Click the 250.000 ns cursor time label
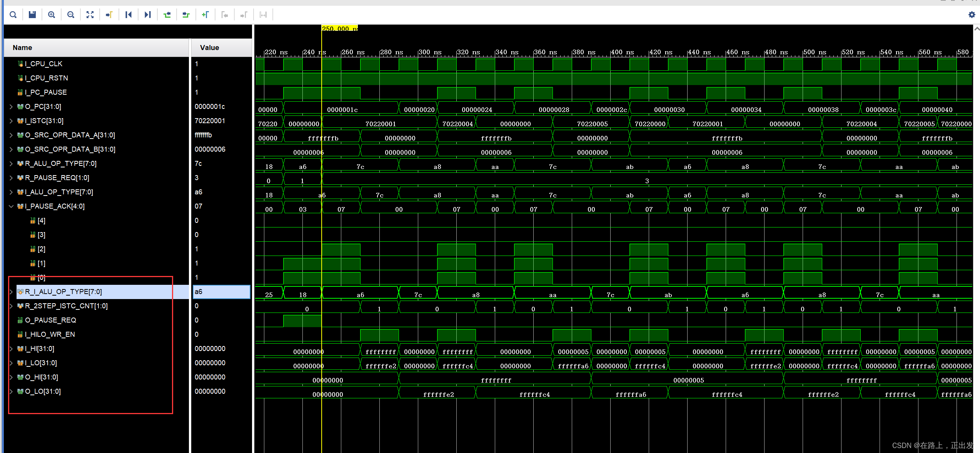Viewport: 980px width, 453px height. (x=339, y=28)
